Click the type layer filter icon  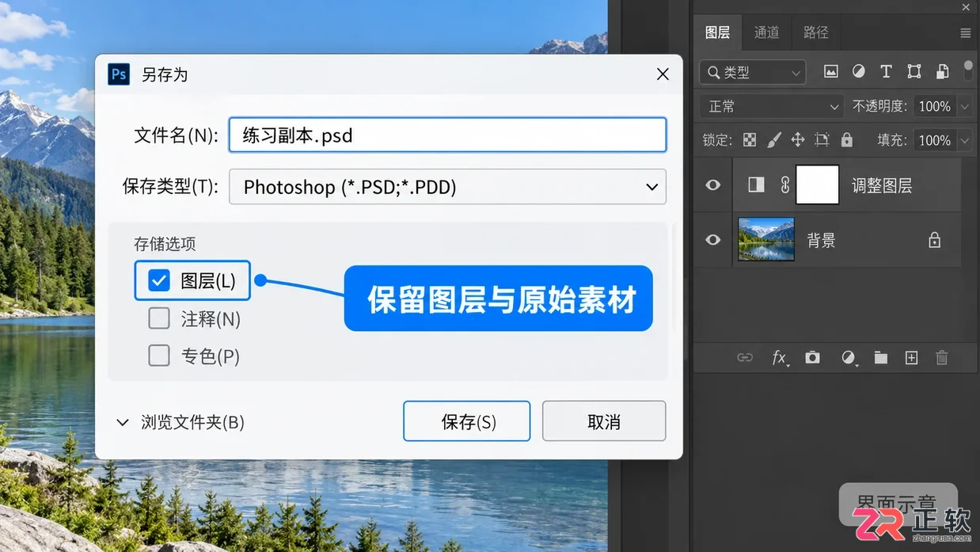pyautogui.click(x=886, y=72)
